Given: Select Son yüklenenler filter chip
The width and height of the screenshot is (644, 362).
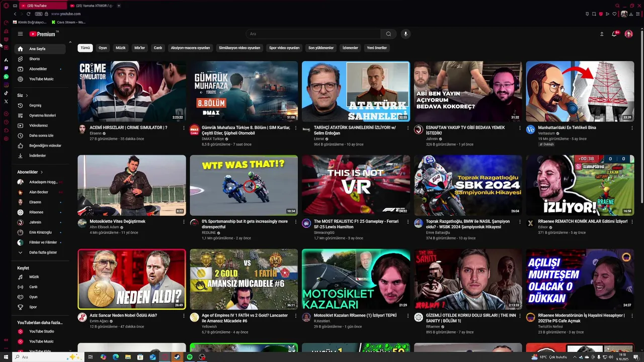Looking at the screenshot, I should 321,48.
